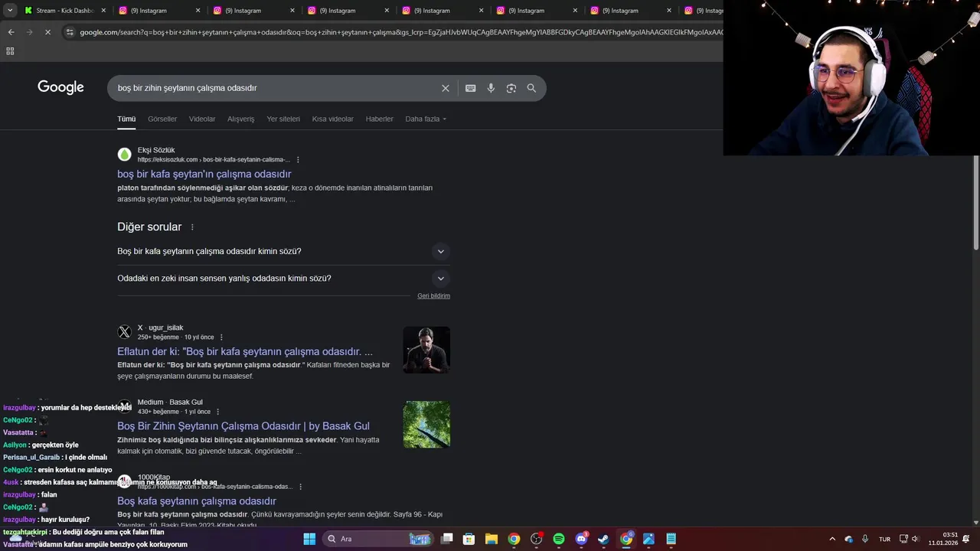This screenshot has height=551, width=980.
Task: Click the page vertical scrollbar
Action: pos(975,202)
